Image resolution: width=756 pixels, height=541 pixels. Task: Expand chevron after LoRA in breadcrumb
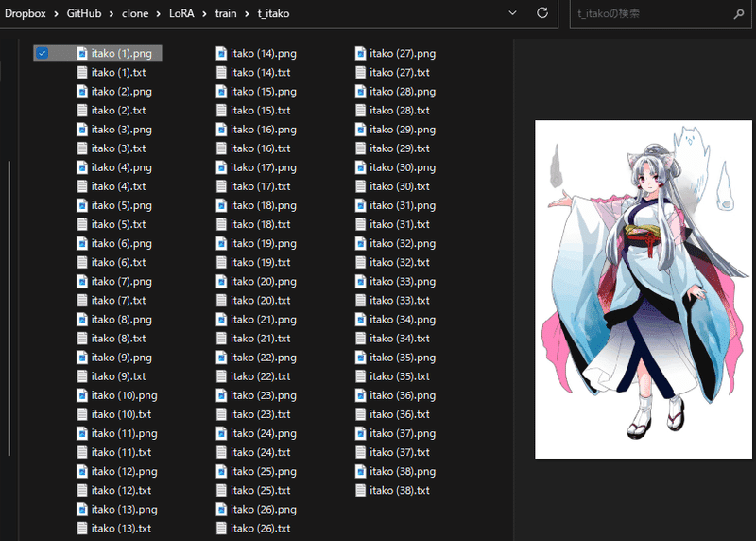click(x=204, y=14)
